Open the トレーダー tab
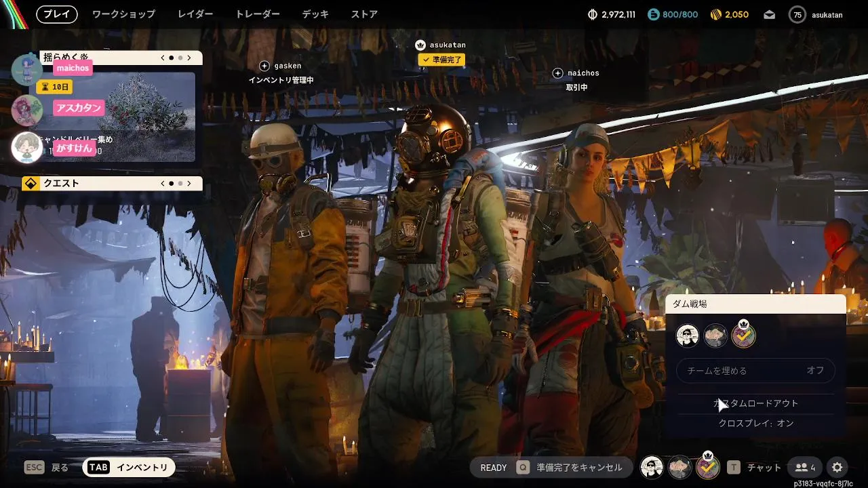Viewport: 868px width, 488px height. [x=257, y=14]
